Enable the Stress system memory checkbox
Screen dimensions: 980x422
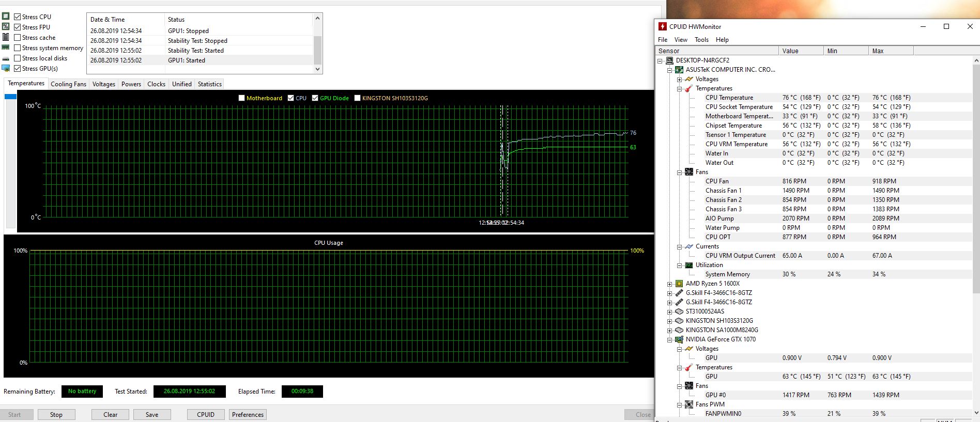(x=18, y=48)
